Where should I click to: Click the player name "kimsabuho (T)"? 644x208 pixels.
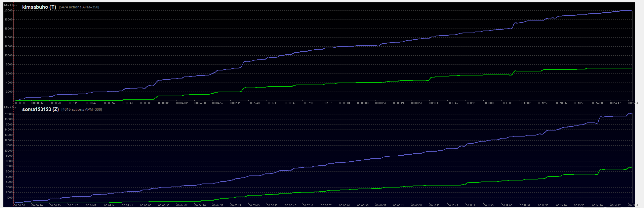coord(39,7)
